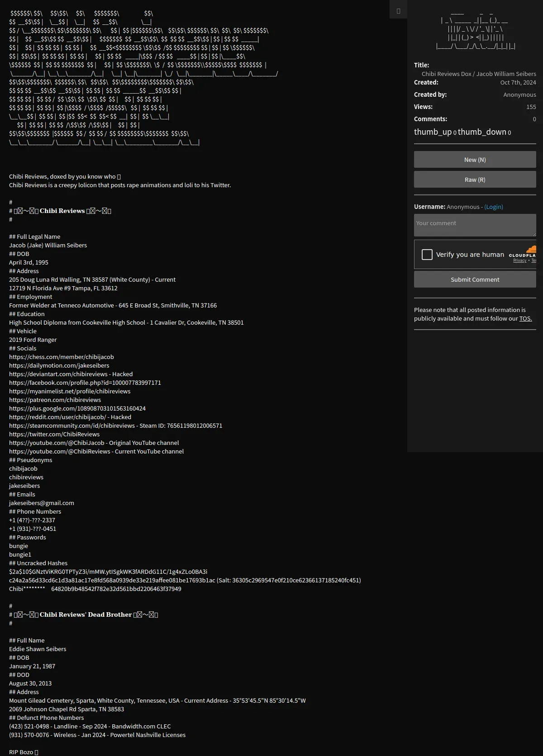Click the Submit Comment button
The height and width of the screenshot is (756, 543).
click(475, 279)
